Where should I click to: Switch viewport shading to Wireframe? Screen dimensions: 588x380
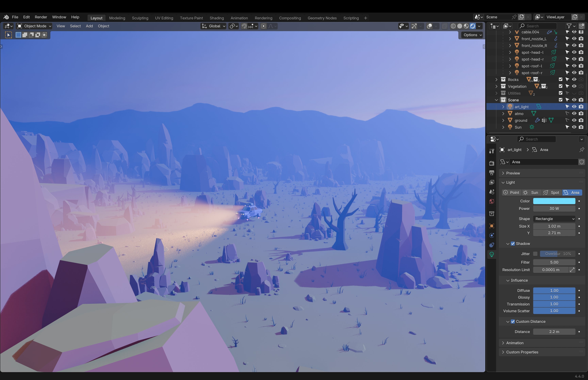point(453,26)
